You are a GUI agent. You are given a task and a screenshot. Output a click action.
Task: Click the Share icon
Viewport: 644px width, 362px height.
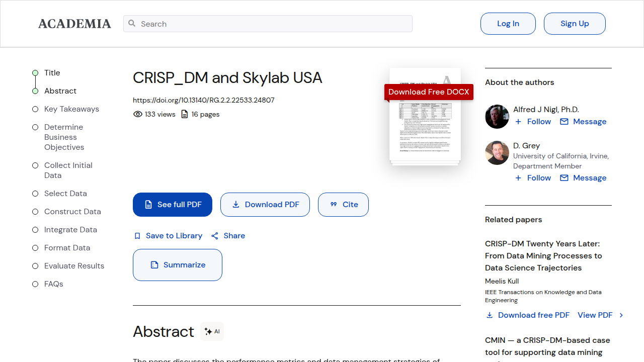215,236
